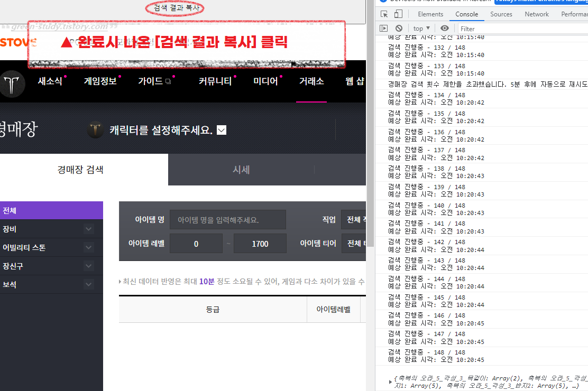
Task: Open the 미디어 menu
Action: coord(265,81)
